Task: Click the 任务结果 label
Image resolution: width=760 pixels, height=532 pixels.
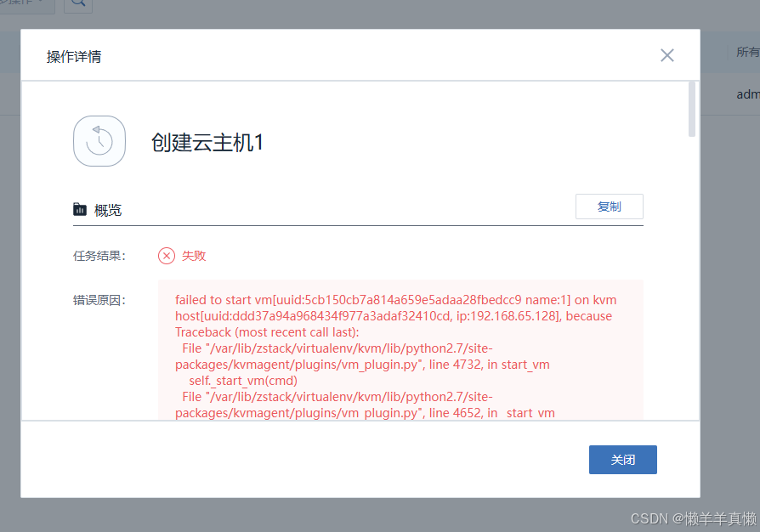Action: 99,255
